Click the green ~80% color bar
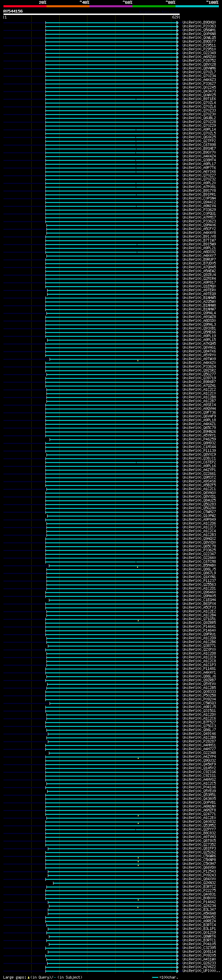222x980 pixels. click(154, 6)
